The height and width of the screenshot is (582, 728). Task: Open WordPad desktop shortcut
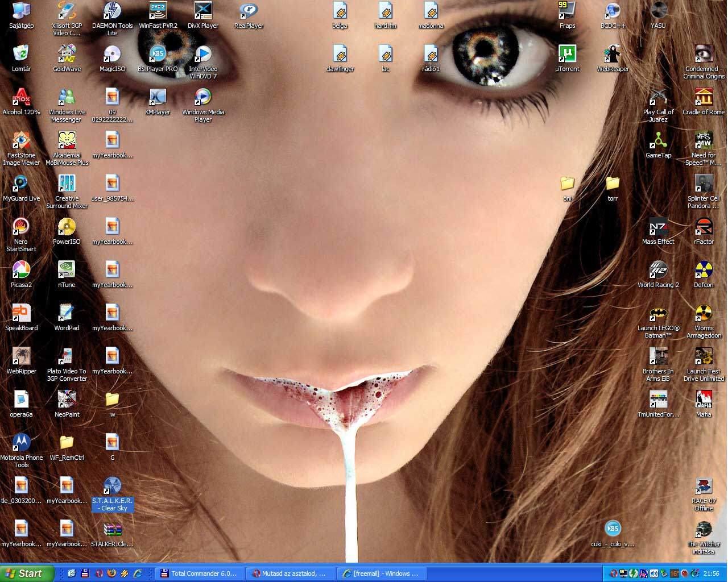pyautogui.click(x=67, y=318)
